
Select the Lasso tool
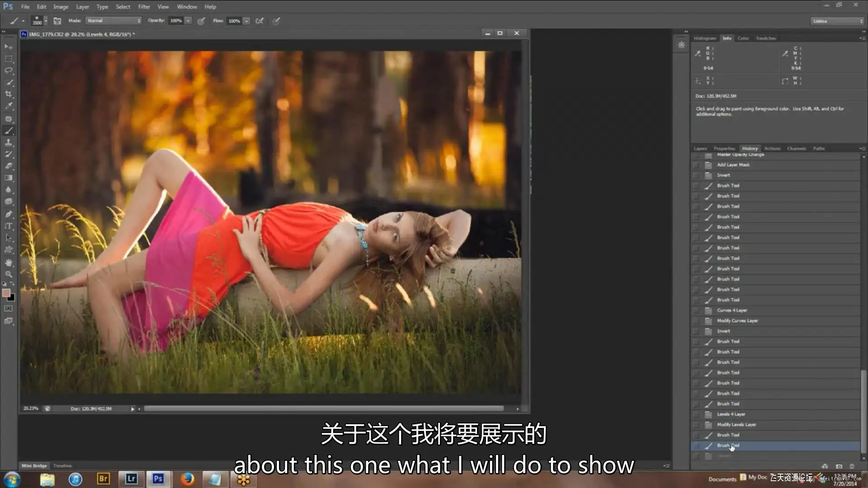point(9,70)
